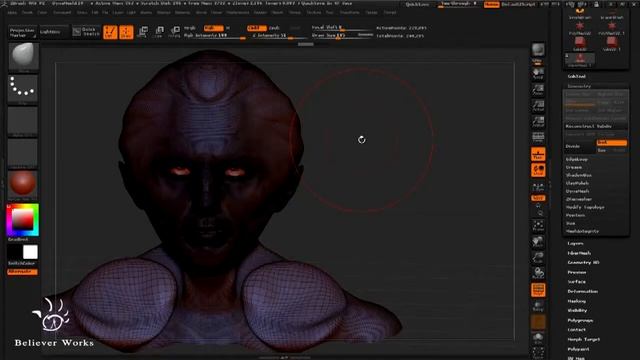
Task: Open the current brush thumbnail picker
Action: click(x=24, y=56)
